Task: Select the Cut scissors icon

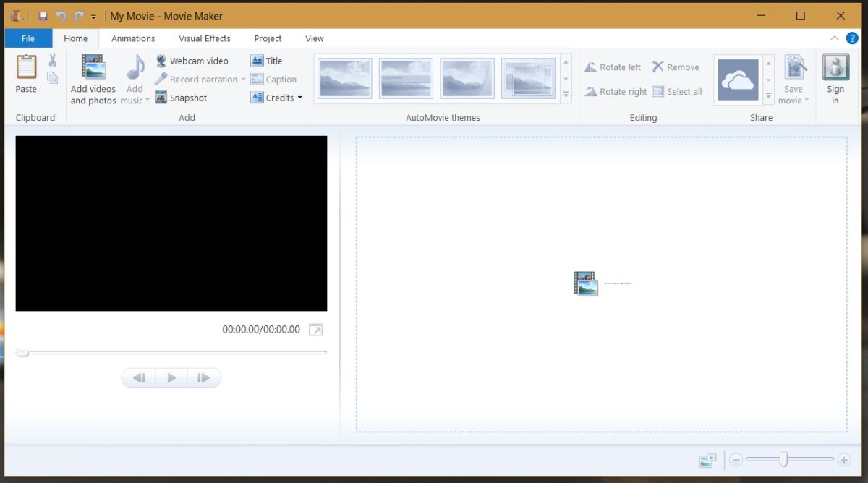Action: (x=52, y=59)
